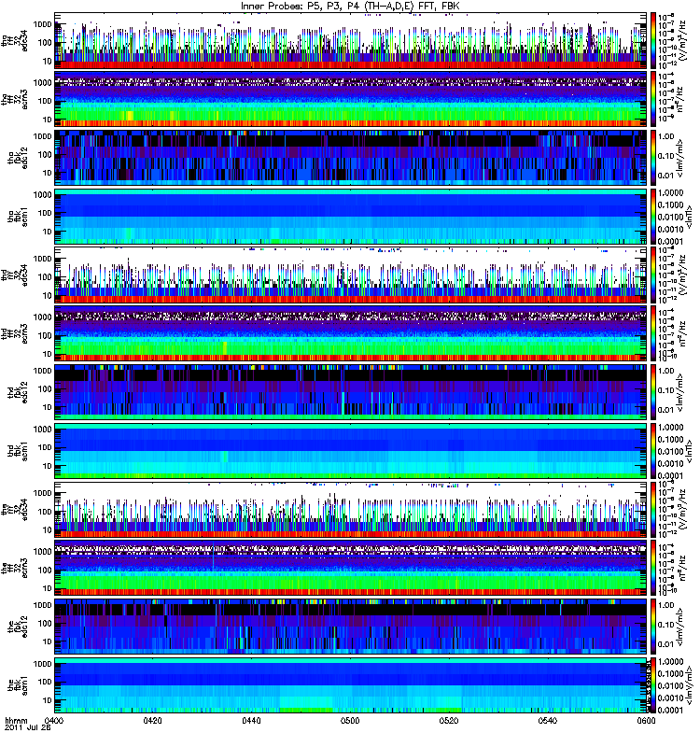
Task: Click the 'tha fff 32 edc34' y-axis label
Action: (15, 41)
